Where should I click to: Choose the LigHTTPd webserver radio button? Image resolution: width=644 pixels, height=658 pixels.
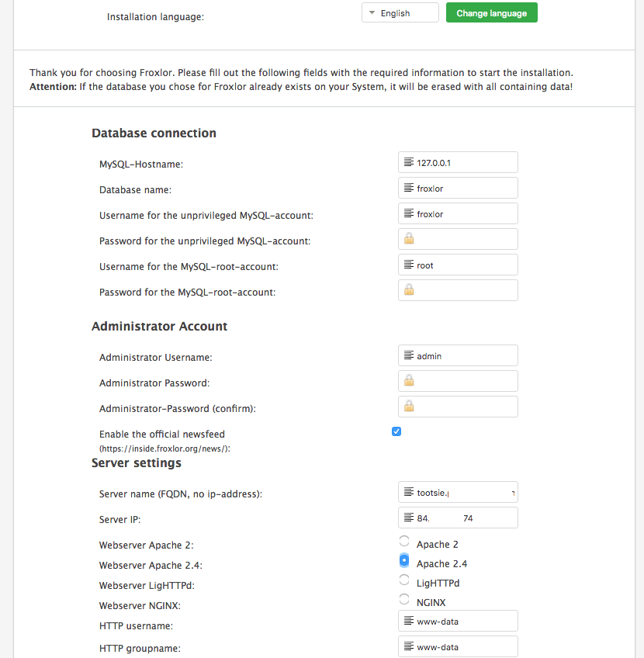[x=403, y=580]
